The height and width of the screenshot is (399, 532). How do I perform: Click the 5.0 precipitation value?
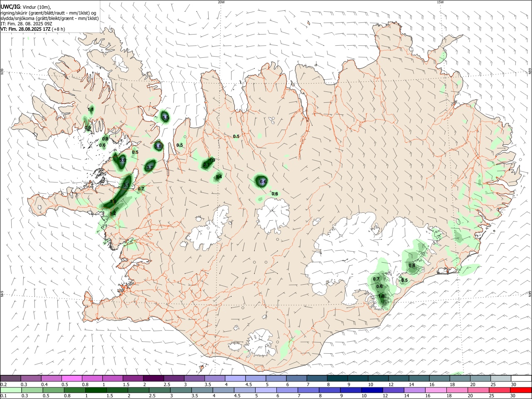(x=123, y=160)
